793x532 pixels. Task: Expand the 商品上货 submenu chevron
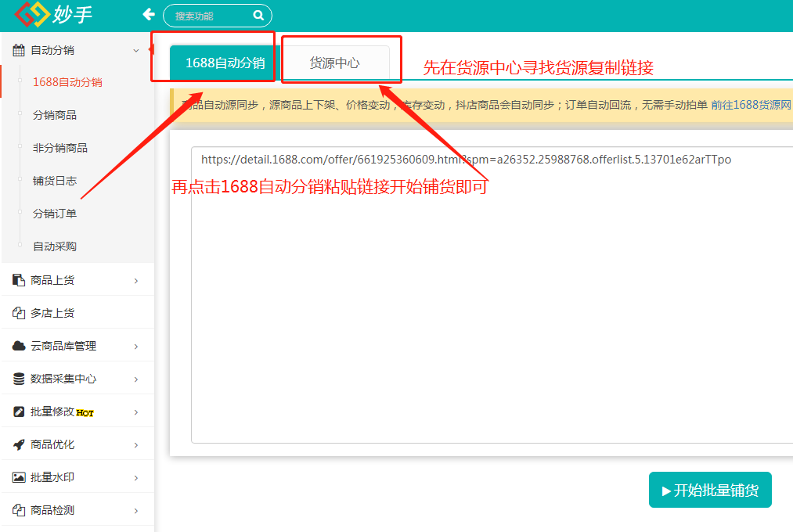pos(136,281)
